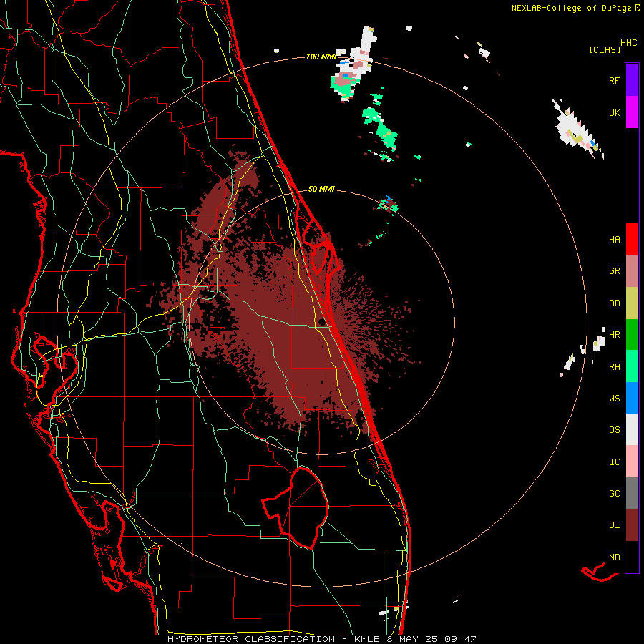Click the '8 MAY 25' date text
Viewport: 644px width, 644px height.
point(413,639)
